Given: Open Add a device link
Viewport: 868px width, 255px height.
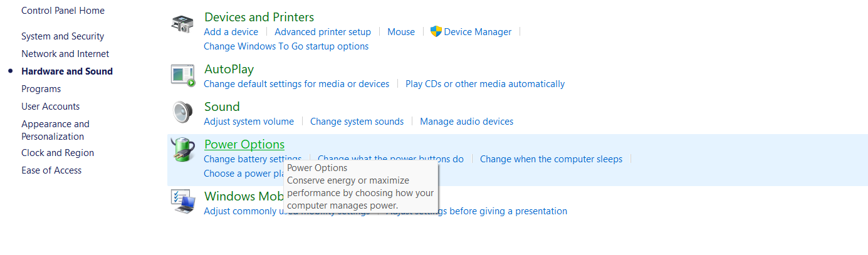Looking at the screenshot, I should 231,32.
